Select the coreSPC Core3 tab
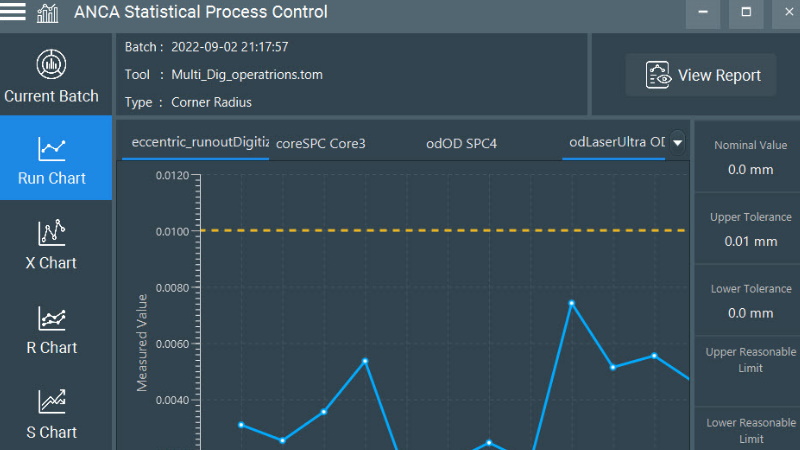 320,143
